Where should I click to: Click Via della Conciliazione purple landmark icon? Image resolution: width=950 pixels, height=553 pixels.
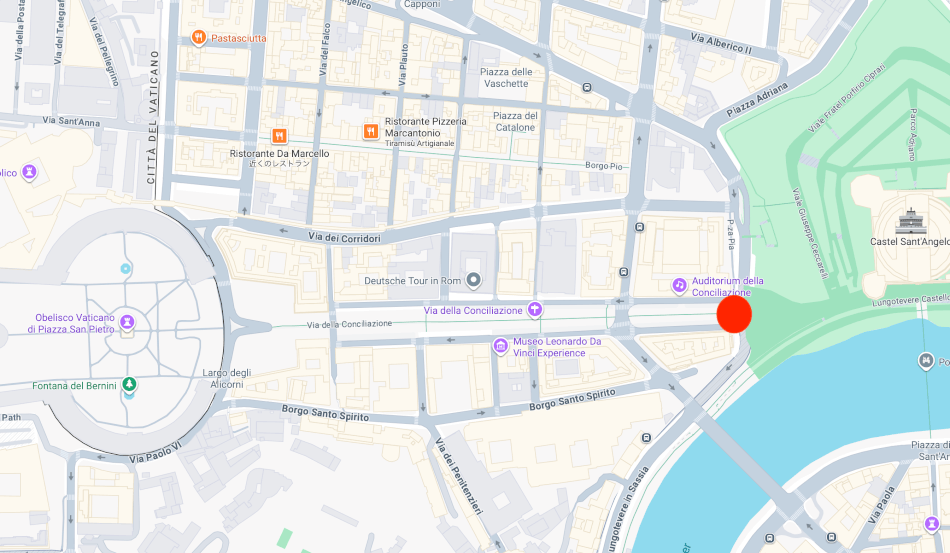click(534, 310)
